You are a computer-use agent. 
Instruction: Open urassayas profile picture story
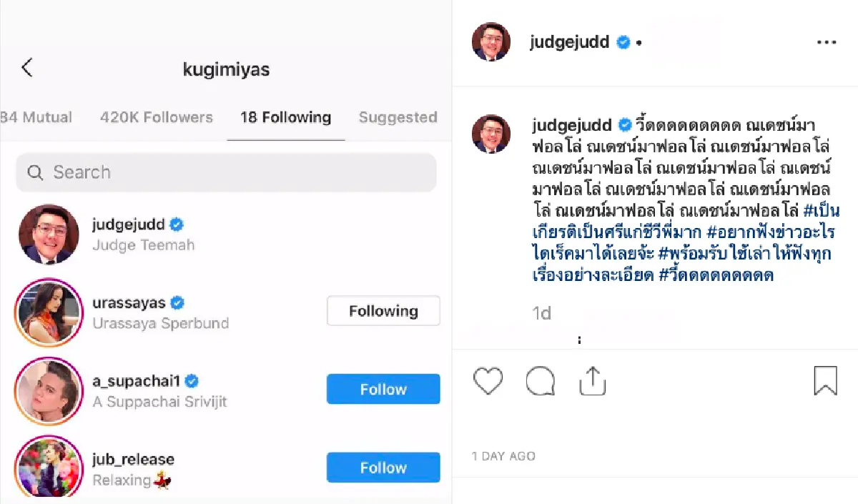[x=48, y=312]
